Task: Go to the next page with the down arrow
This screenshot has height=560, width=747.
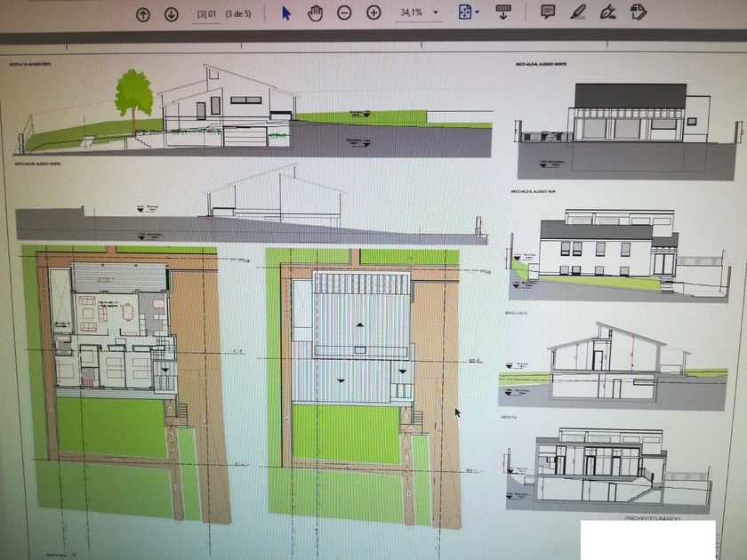Action: pos(172,15)
